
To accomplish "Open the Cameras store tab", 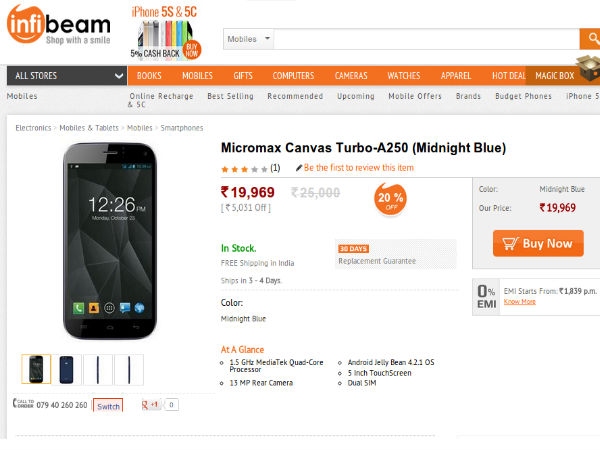I will click(351, 76).
